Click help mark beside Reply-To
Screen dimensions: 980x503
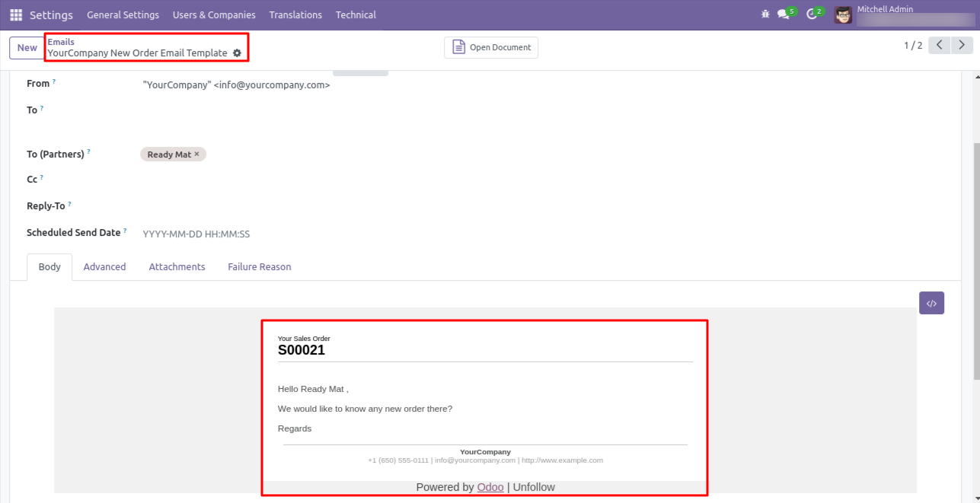pyautogui.click(x=69, y=203)
